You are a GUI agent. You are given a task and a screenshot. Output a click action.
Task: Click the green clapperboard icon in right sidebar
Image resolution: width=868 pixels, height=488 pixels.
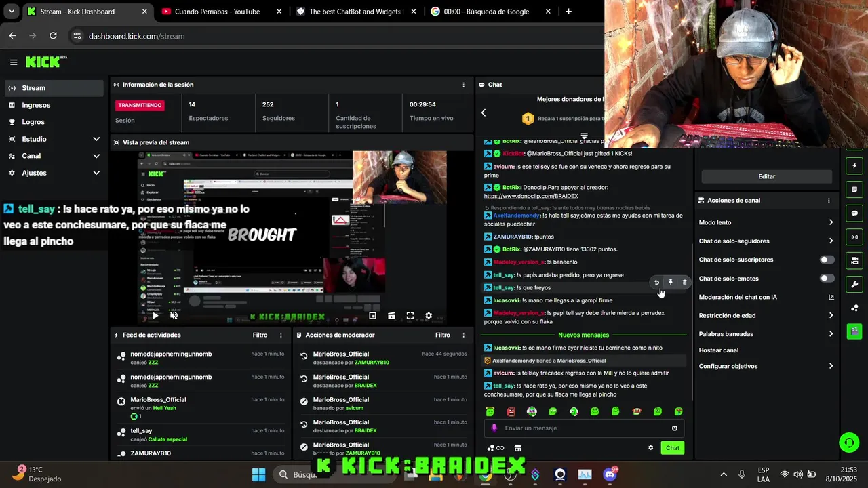point(854,331)
